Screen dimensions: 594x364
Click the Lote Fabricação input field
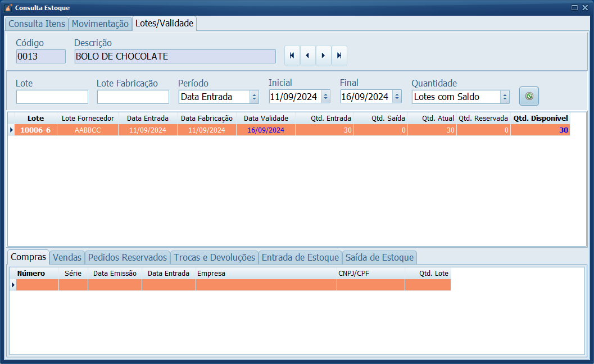(x=133, y=97)
